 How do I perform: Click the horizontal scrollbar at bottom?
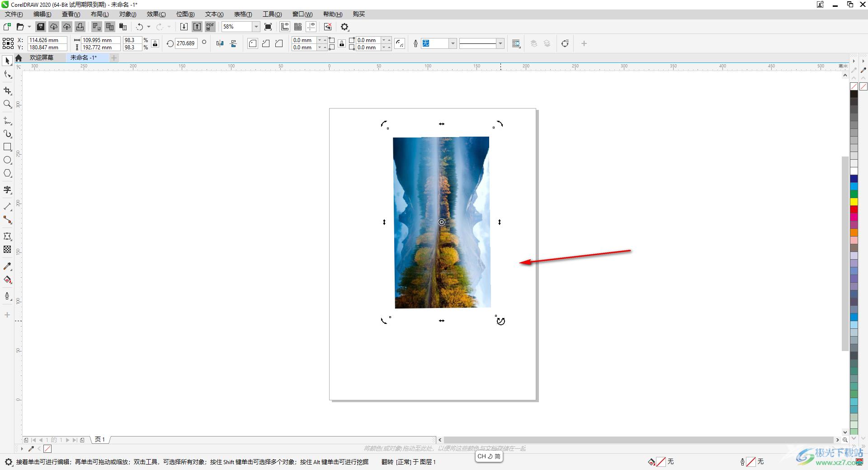pyautogui.click(x=639, y=440)
